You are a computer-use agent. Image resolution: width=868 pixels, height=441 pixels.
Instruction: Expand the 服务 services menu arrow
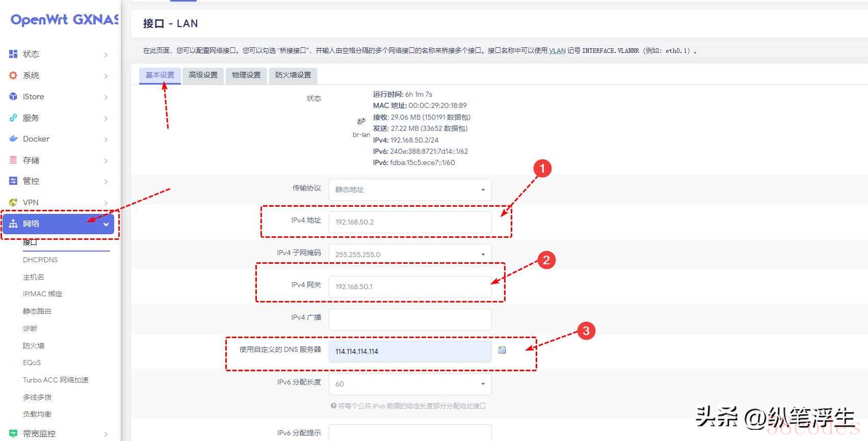[x=106, y=118]
